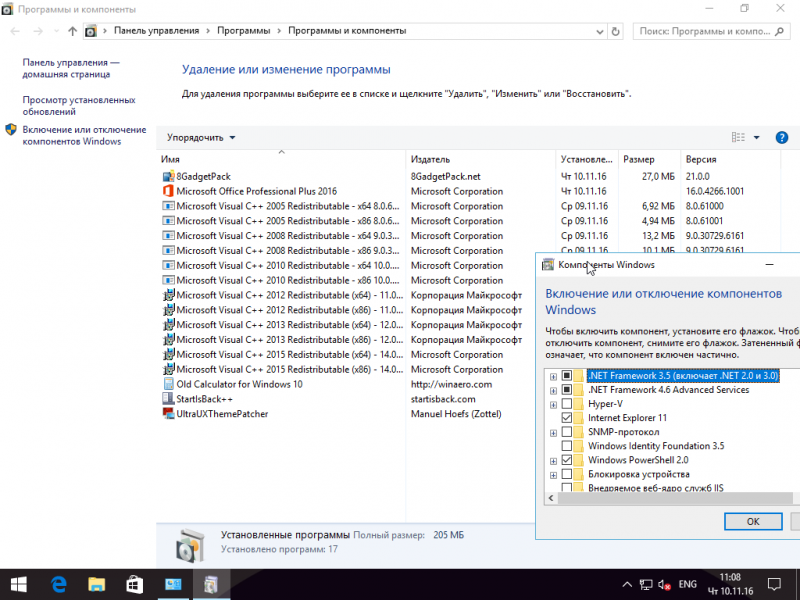This screenshot has width=800, height=600.
Task: Select the language indicator ENG
Action: (x=687, y=584)
